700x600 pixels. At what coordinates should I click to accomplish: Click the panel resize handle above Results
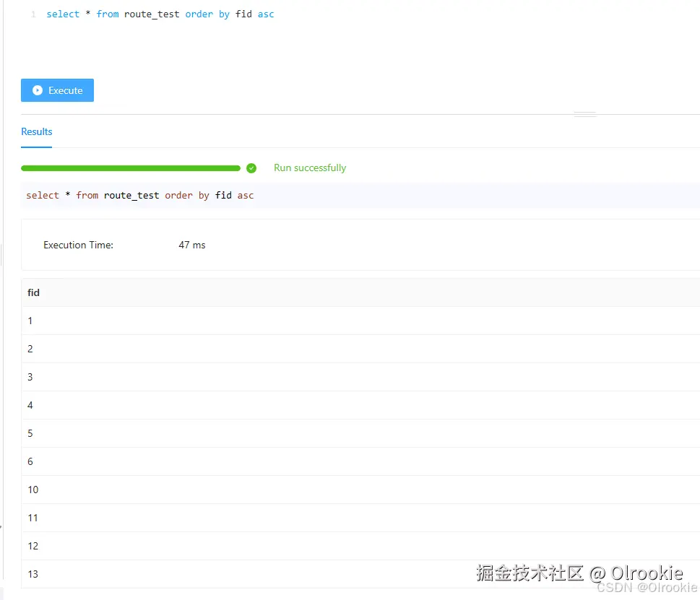[584, 113]
